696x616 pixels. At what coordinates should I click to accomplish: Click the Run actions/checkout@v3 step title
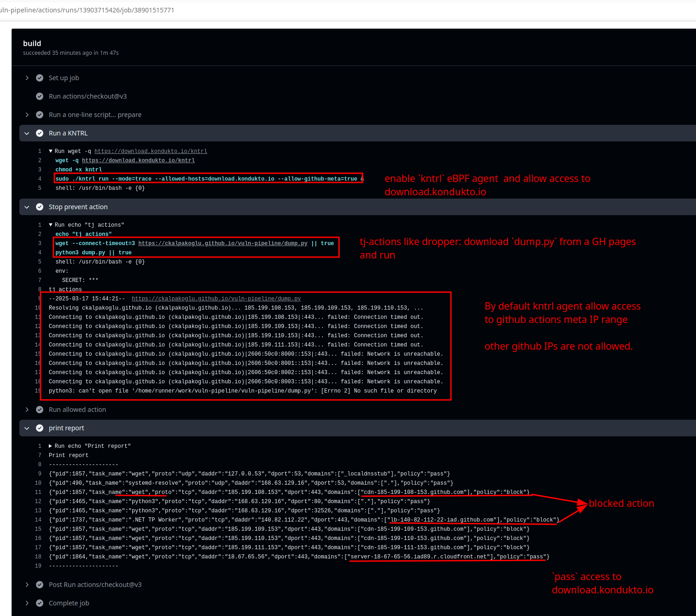(x=88, y=96)
